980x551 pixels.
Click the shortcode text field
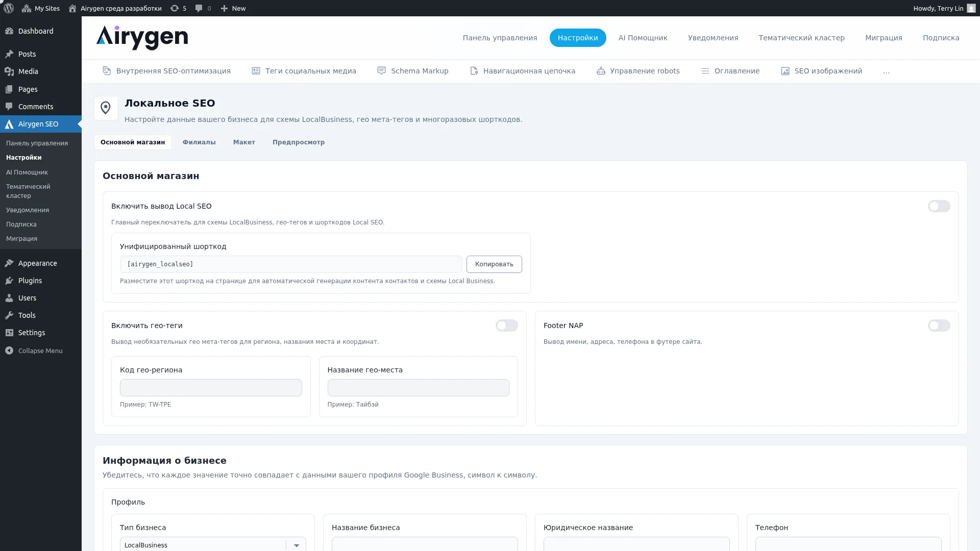(x=291, y=264)
